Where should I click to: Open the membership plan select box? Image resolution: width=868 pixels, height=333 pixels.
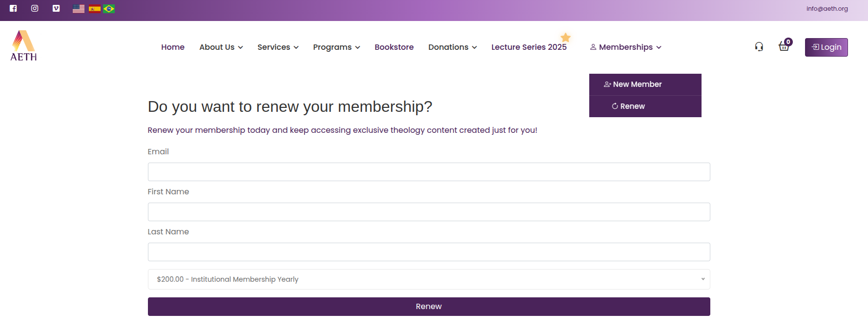[429, 279]
